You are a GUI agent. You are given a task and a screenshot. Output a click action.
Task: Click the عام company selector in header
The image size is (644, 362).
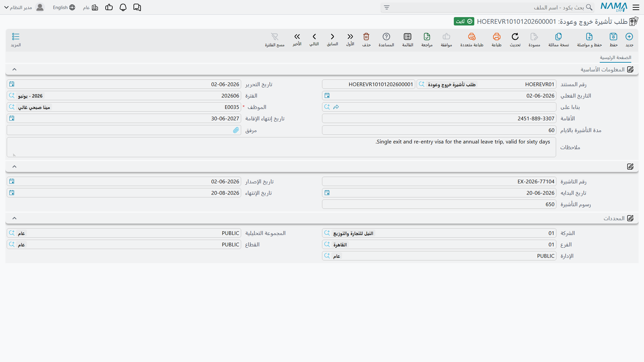(91, 7)
